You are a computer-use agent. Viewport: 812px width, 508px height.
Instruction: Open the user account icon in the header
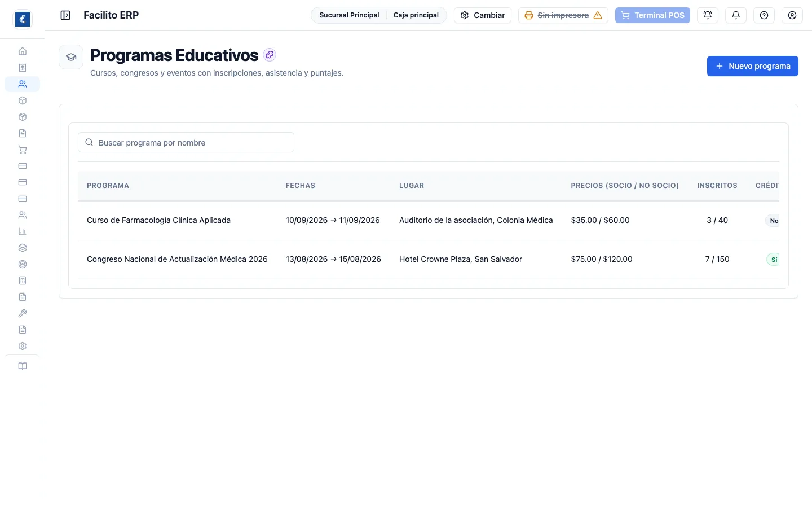[792, 15]
